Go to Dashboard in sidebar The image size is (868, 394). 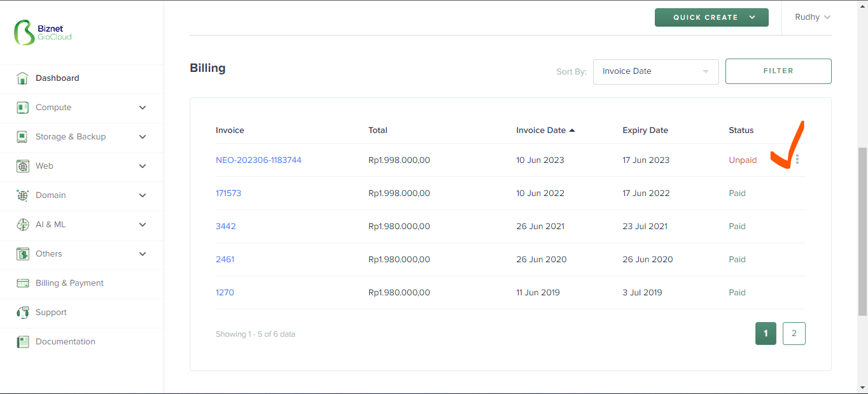pyautogui.click(x=57, y=78)
